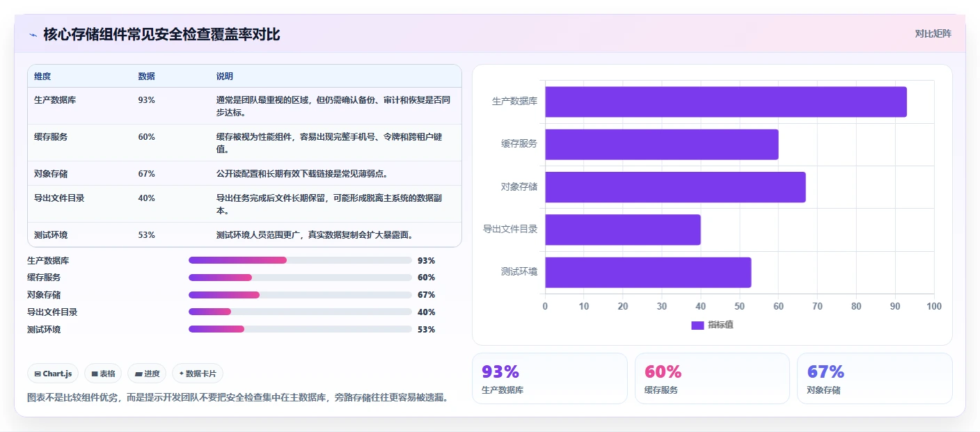Screen dimensions: 980x432
Task: Click the 67% value in the table
Action: click(x=147, y=173)
